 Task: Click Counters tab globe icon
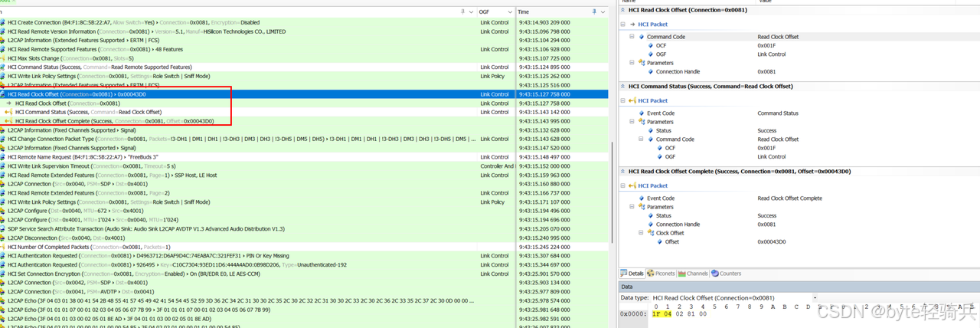(x=714, y=273)
